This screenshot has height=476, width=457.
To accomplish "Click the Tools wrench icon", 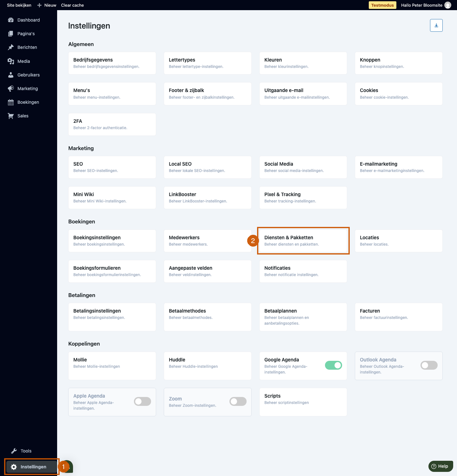I will (14, 451).
